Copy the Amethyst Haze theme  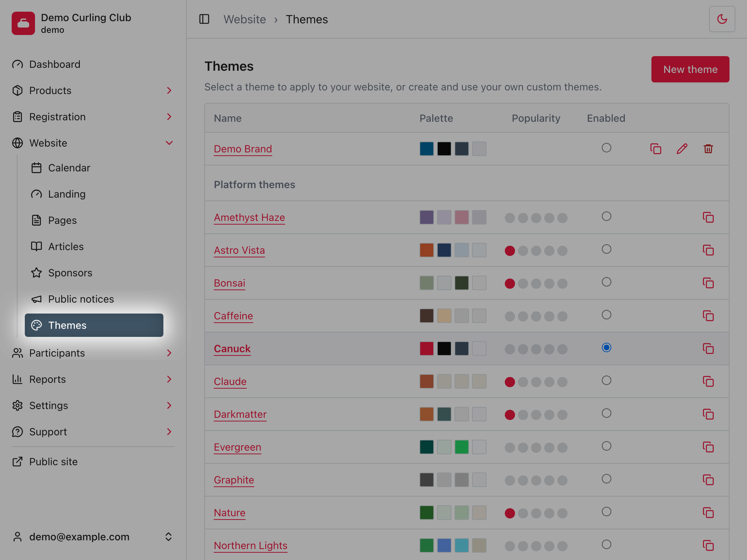[708, 217]
